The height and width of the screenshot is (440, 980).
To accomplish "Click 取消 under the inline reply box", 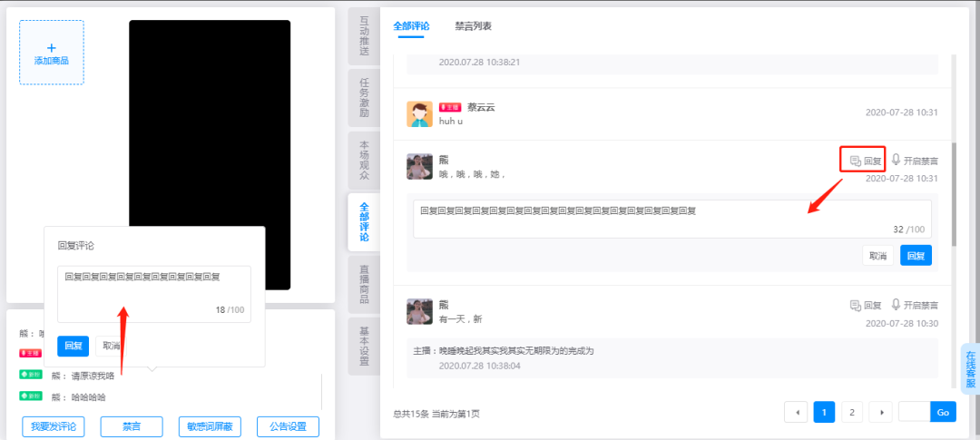I will 878,255.
